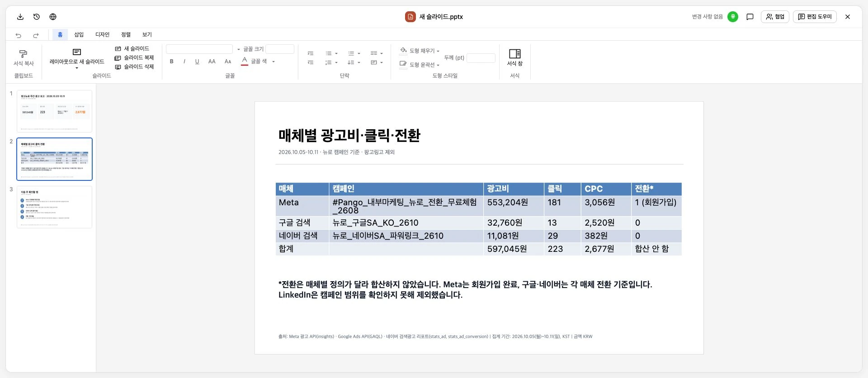Viewport: 868px width, 378px height.
Task: Increase paragraph indent
Action: click(311, 53)
